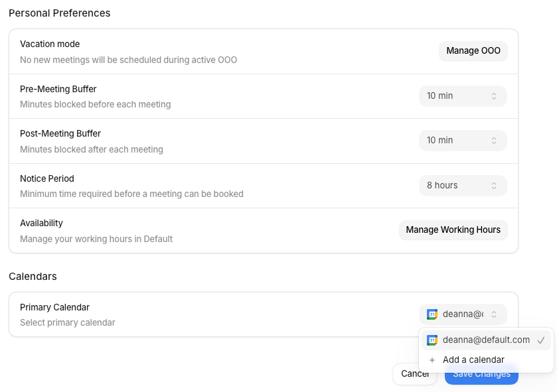Click the chevron arrows in Notice Period field
The image size is (557, 392).
pos(494,186)
